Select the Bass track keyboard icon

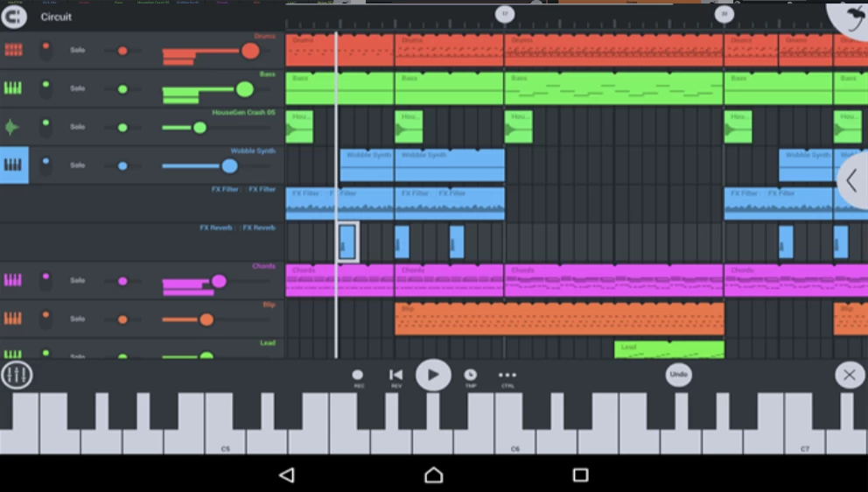tap(13, 88)
